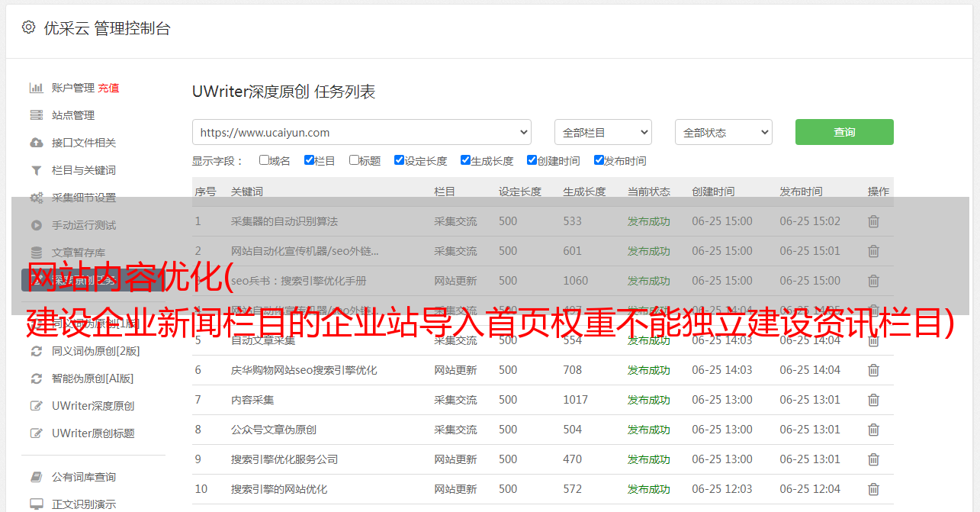Delete row 1 using its trash icon
Screen dimensions: 980x512
click(873, 221)
